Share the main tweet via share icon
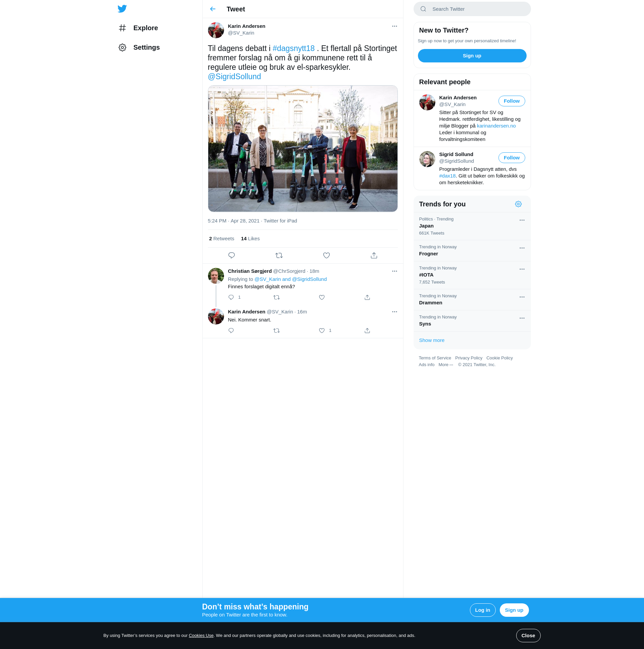 click(374, 255)
